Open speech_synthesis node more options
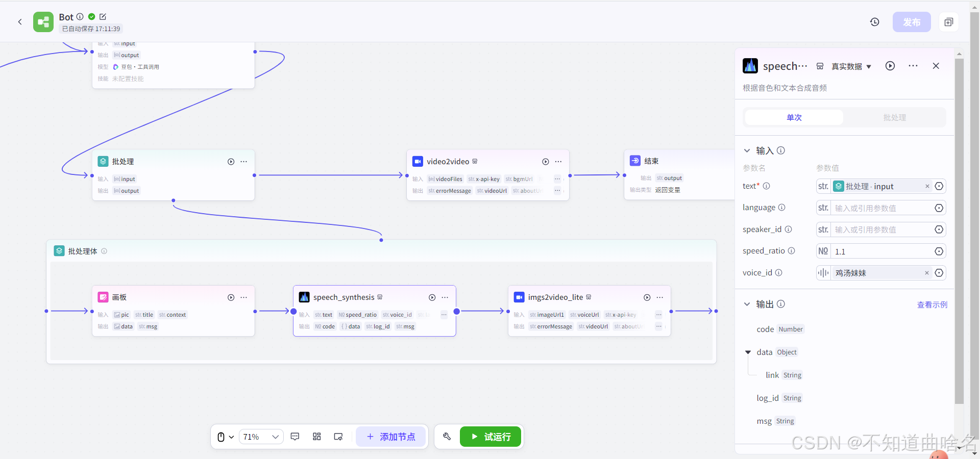This screenshot has height=459, width=980. click(445, 297)
